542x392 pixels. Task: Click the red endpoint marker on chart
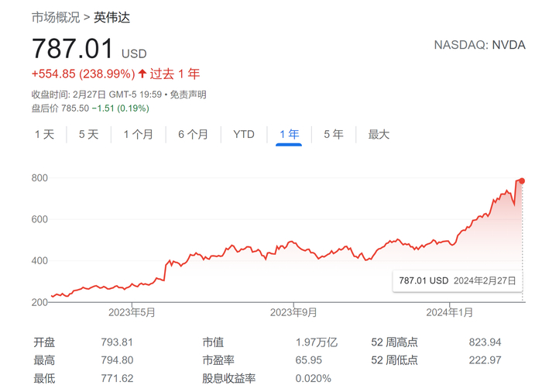click(x=522, y=181)
